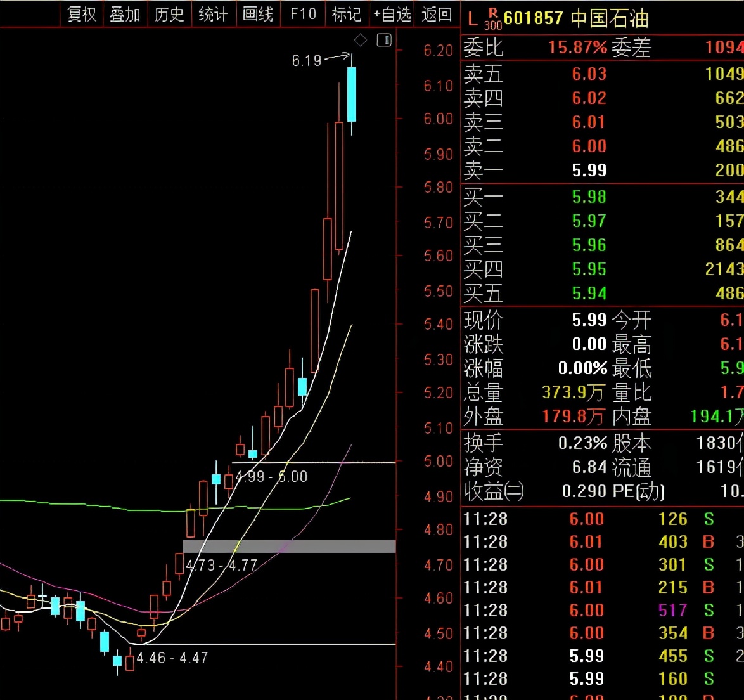Click the 外盘 179.8万 value

tap(573, 417)
